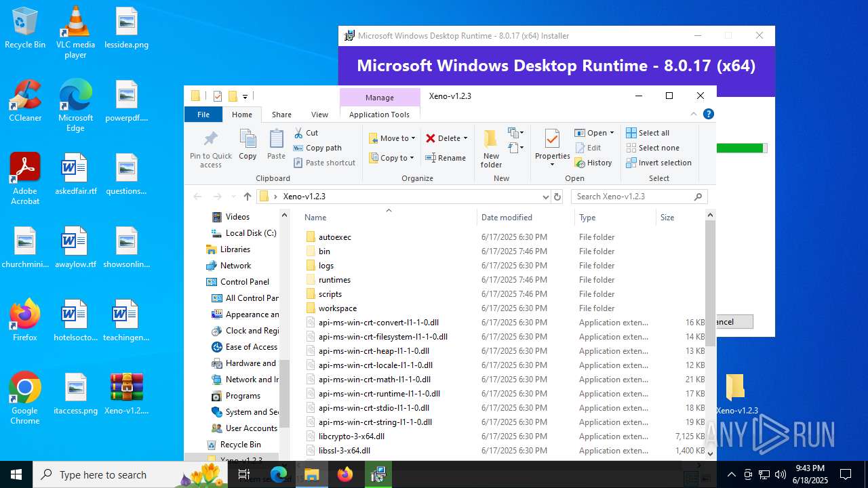Image resolution: width=868 pixels, height=488 pixels.
Task: Click Copy path in ribbon
Action: (x=317, y=148)
